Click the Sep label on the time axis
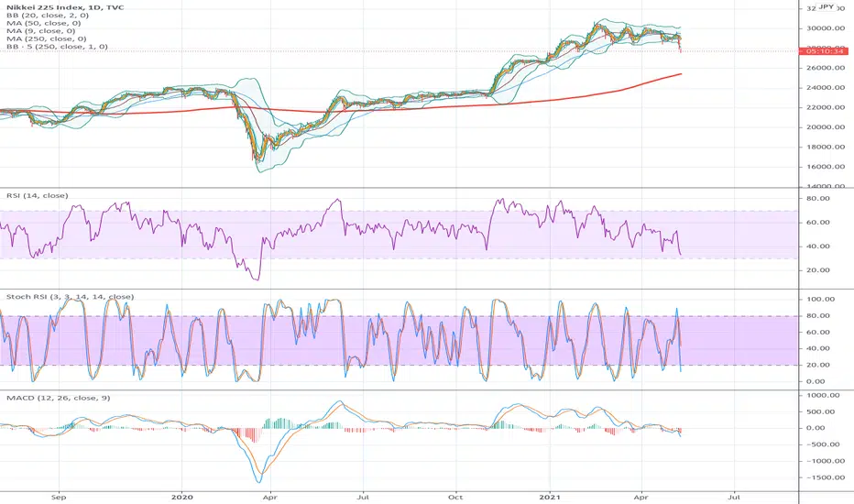The height and width of the screenshot is (504, 854). click(x=59, y=497)
